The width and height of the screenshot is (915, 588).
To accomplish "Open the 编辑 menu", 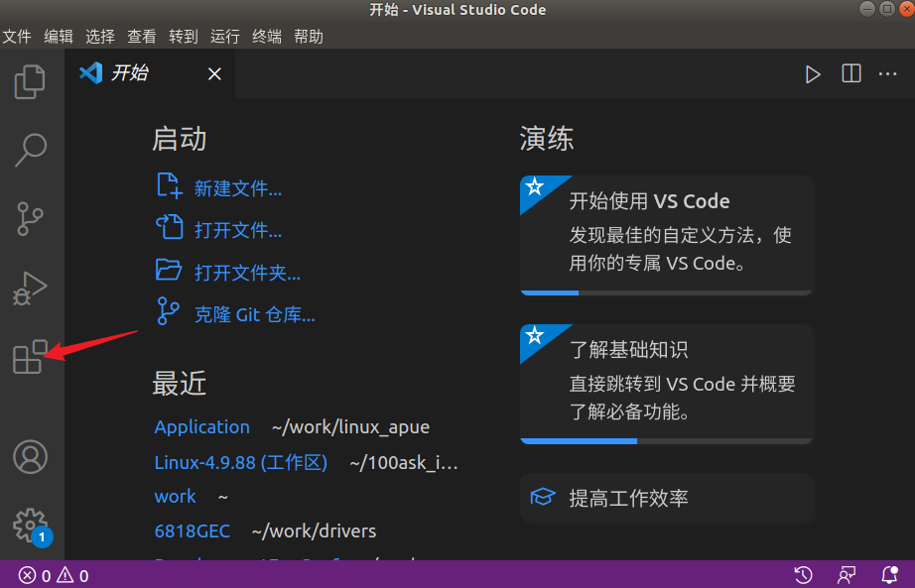I will (x=59, y=37).
